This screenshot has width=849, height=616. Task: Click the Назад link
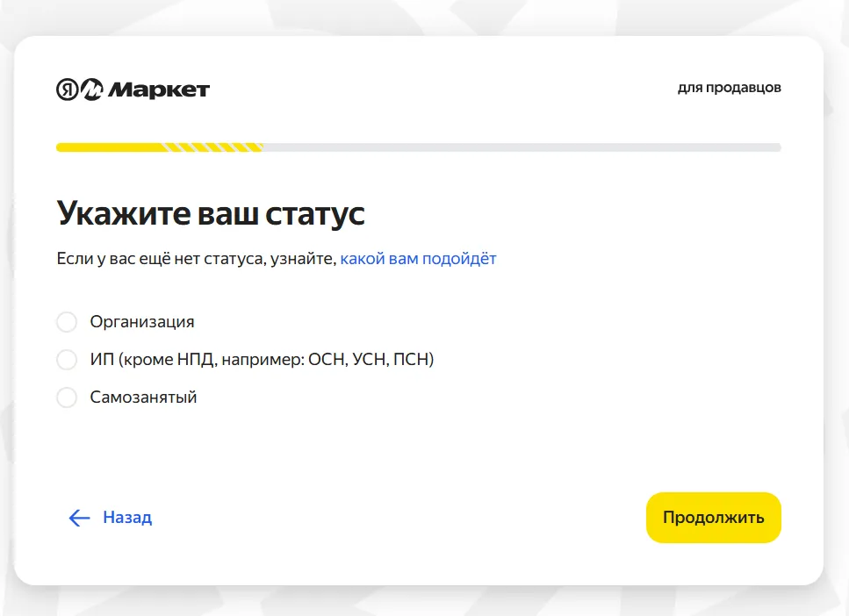pos(127,518)
